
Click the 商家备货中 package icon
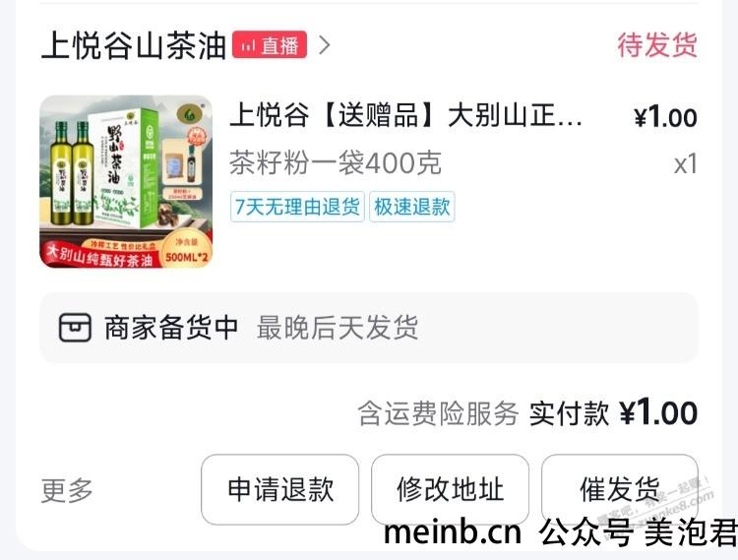[75, 328]
